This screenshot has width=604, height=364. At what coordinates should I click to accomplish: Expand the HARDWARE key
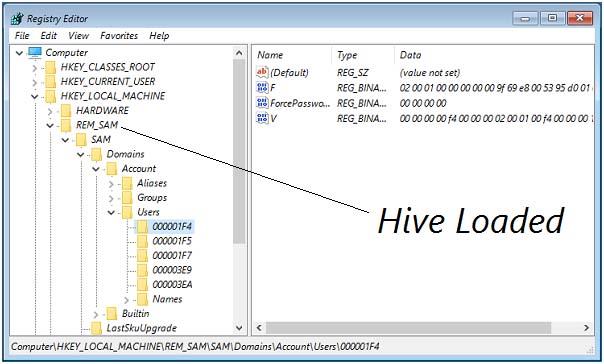point(50,112)
